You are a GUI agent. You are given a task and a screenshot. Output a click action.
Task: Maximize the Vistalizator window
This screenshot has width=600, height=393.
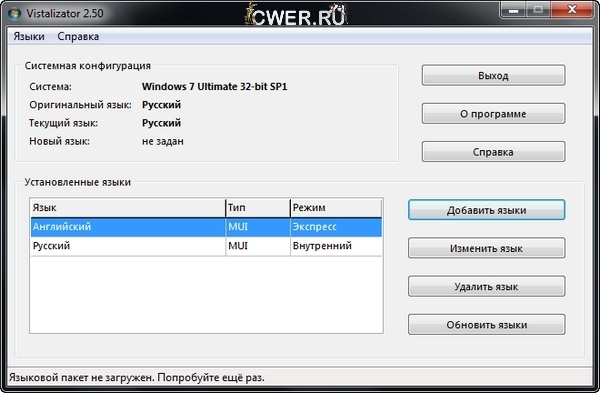pos(538,10)
